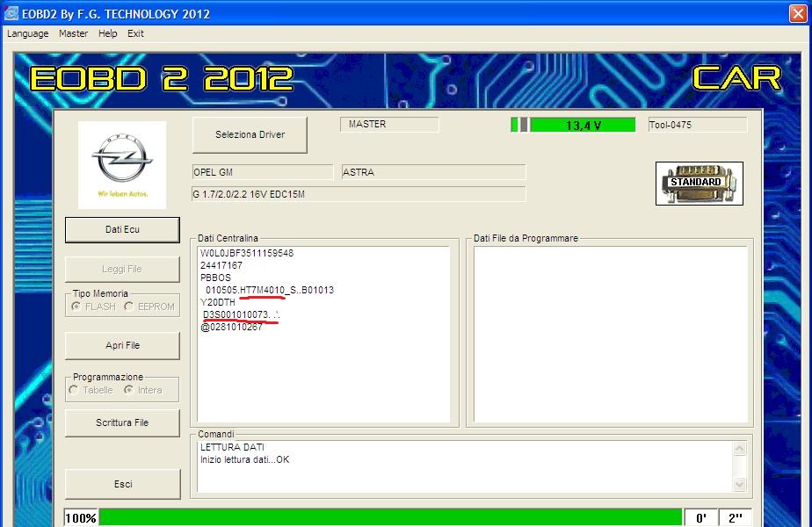Select the EEPROM memory radio button

(149, 307)
